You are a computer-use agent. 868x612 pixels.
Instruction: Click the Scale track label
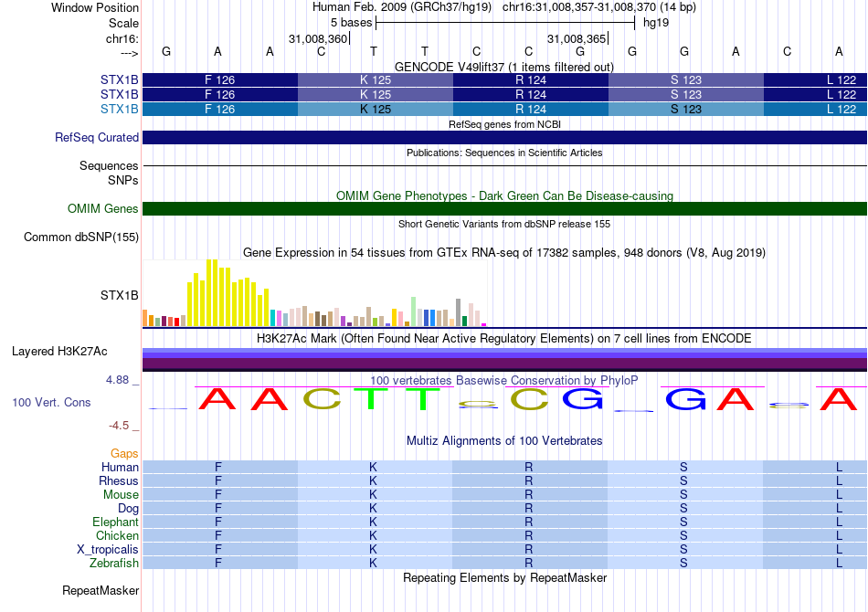[123, 23]
